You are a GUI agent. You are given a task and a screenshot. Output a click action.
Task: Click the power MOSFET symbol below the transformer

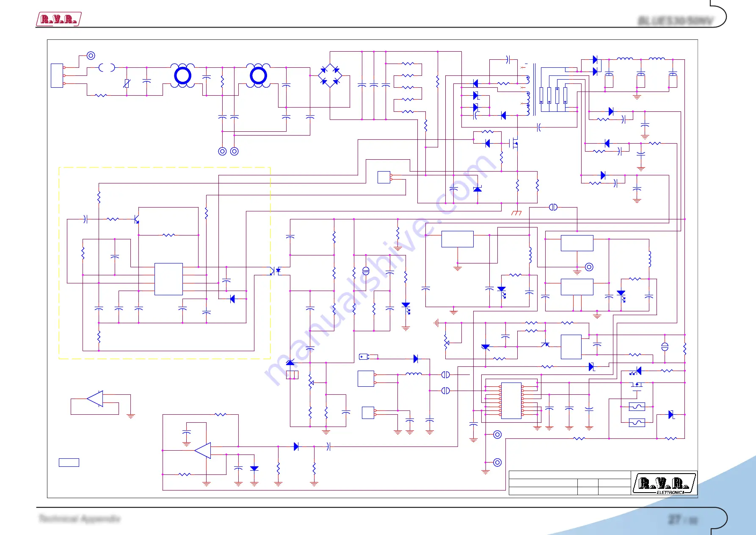point(514,143)
